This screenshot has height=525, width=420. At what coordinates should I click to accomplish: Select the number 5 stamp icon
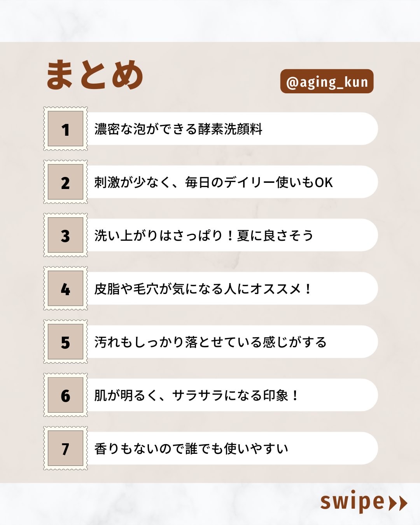(65, 342)
